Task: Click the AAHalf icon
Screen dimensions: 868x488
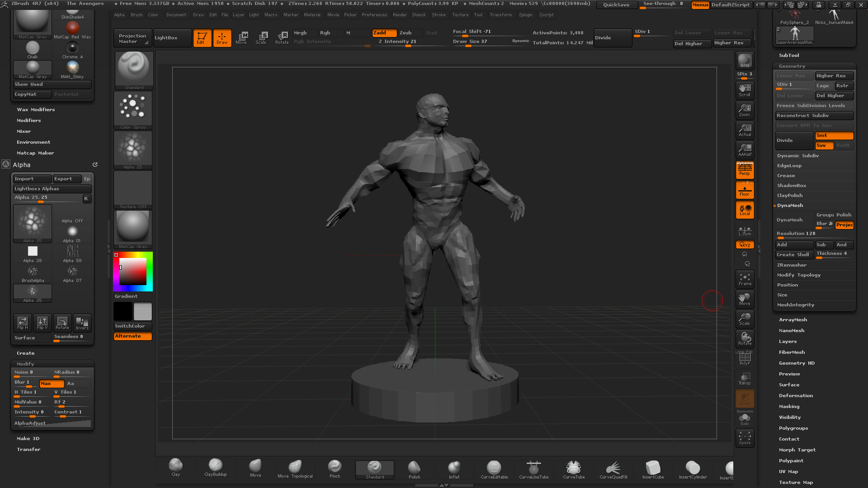Action: 745,150
